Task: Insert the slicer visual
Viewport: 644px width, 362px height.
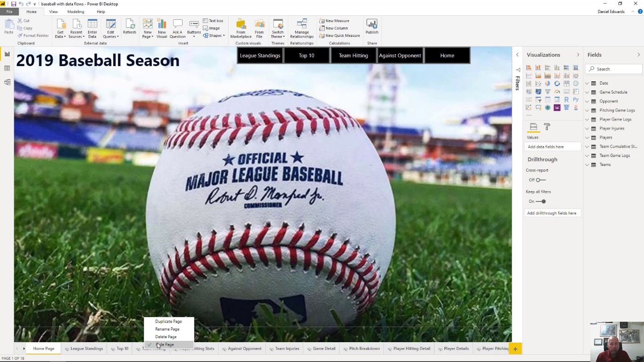Action: pyautogui.click(x=538, y=99)
